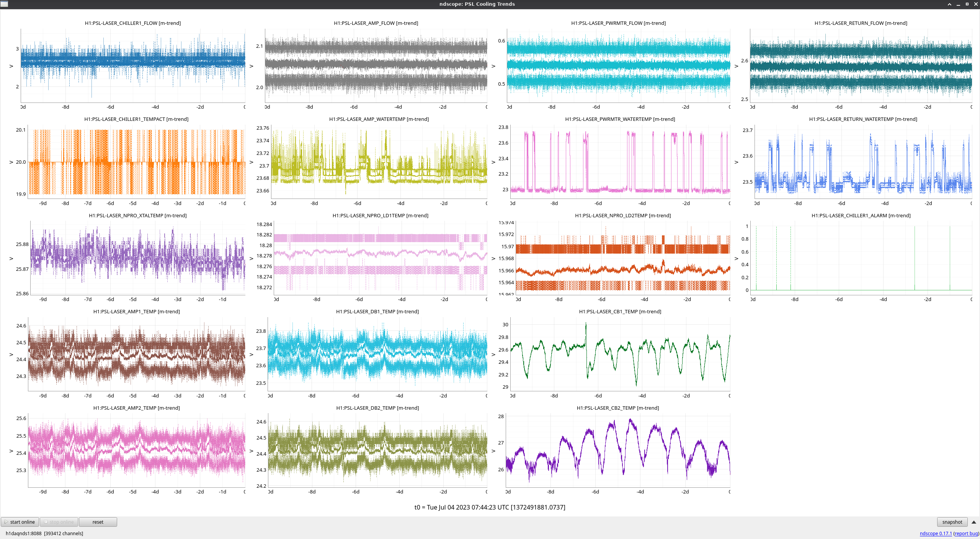Screen dimensions: 980x539
Task: Click the window shade up-arrow icon
Action: point(949,4)
